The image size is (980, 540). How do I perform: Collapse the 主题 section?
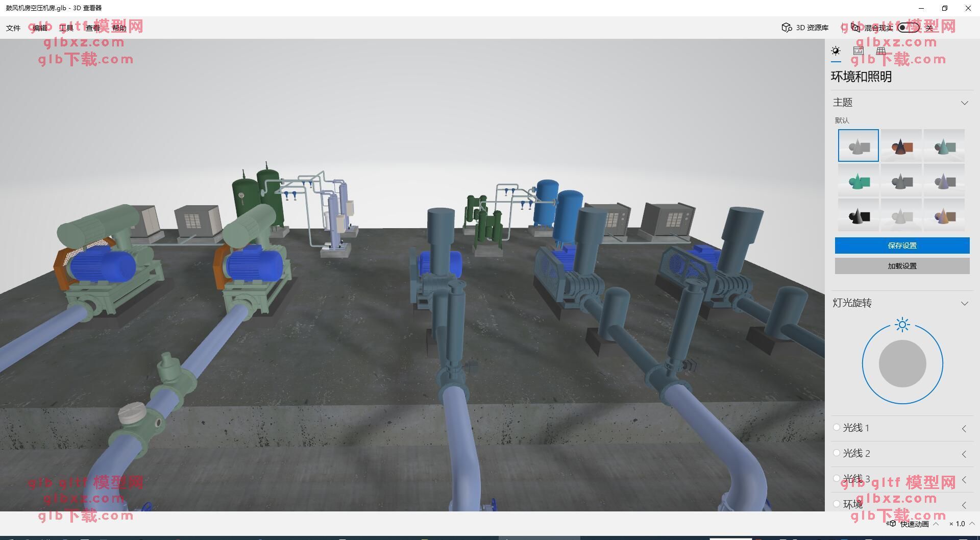[964, 103]
